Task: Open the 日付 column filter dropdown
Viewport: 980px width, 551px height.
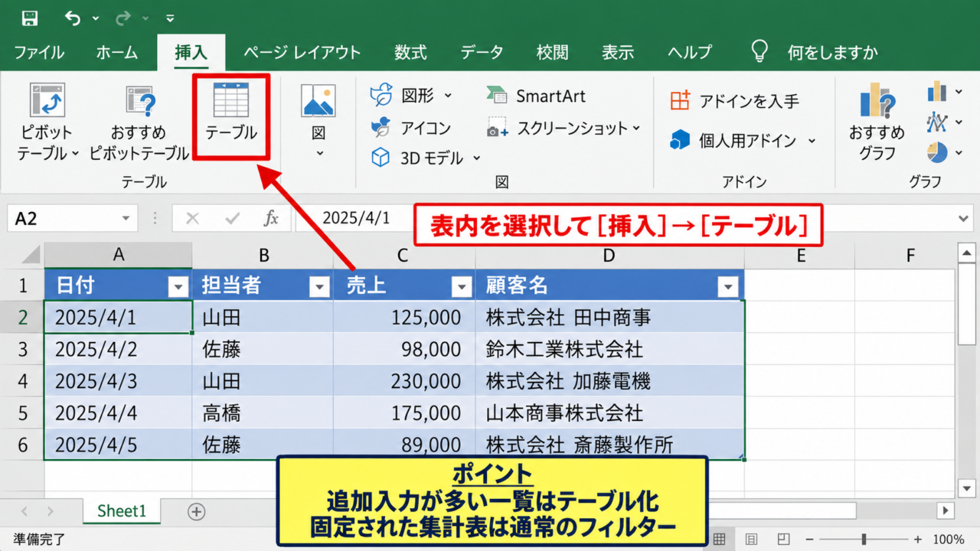Action: [178, 287]
